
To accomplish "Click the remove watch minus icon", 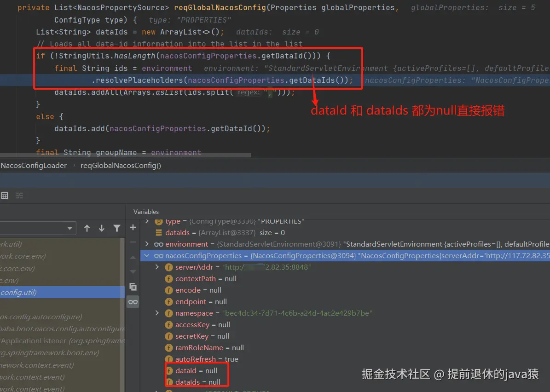I will coord(133,242).
